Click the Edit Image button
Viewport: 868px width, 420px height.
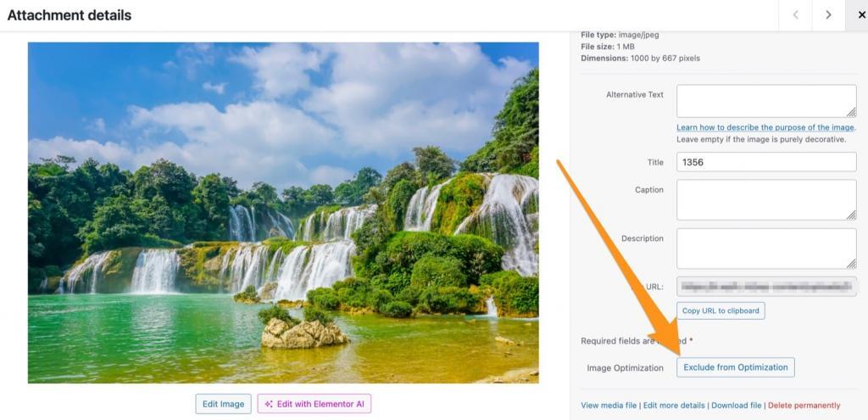coord(223,404)
